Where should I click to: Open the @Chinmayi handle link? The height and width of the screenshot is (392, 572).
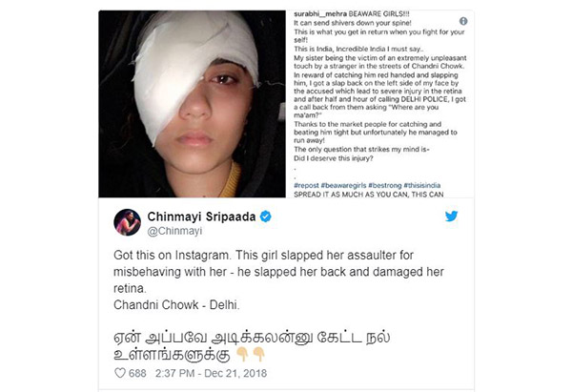174,231
